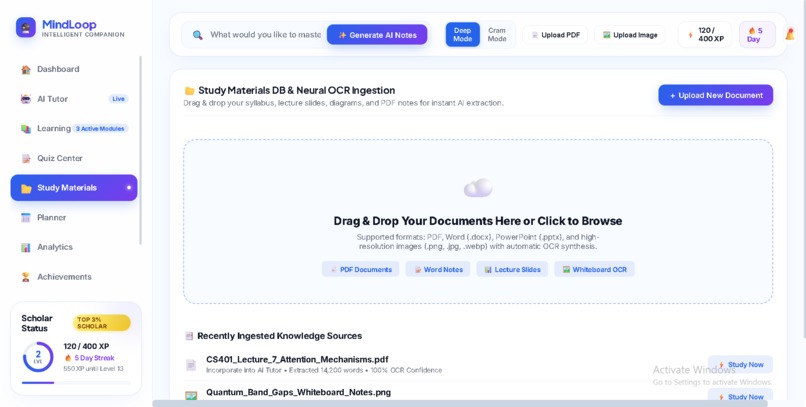Click the Generate AI Notes button
Image resolution: width=806 pixels, height=407 pixels.
coord(377,35)
